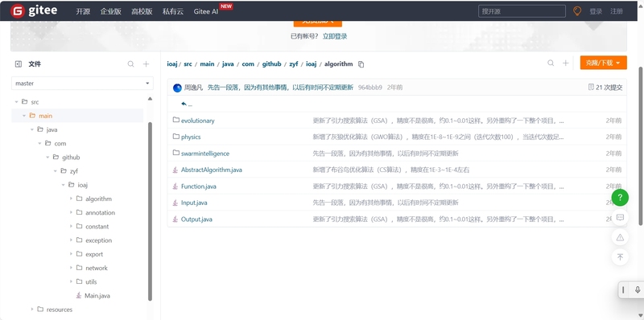Viewport: 644px width, 320px height.
Task: Open AbstractAlgorithm.java file link
Action: (212, 170)
